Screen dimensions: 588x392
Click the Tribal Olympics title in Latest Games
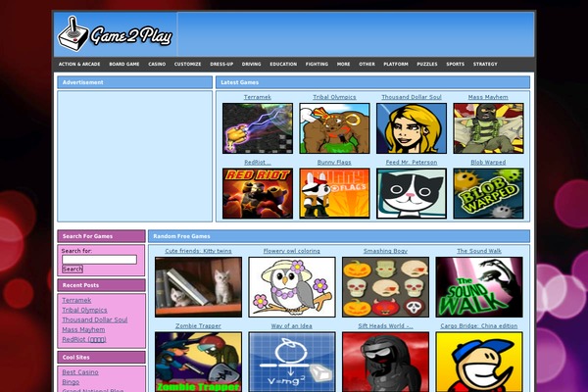click(x=334, y=97)
